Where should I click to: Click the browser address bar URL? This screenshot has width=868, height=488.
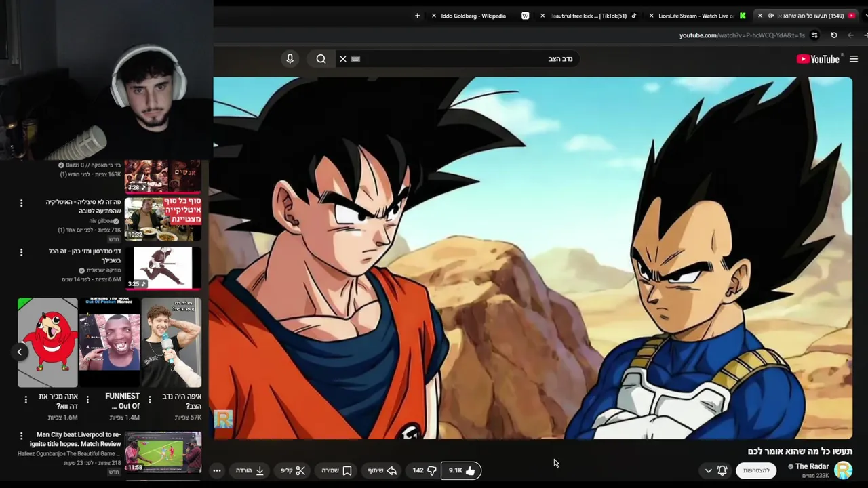click(x=742, y=35)
